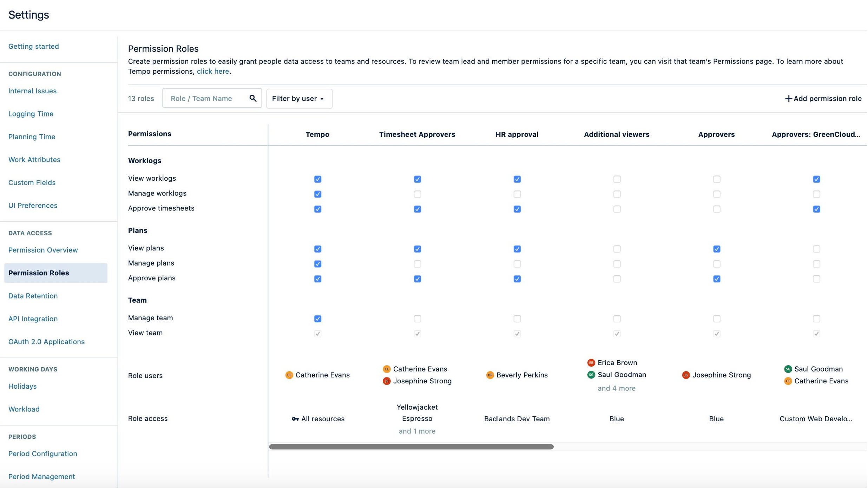The width and height of the screenshot is (868, 489).
Task: Click the plus icon on Add permission role
Action: point(788,98)
